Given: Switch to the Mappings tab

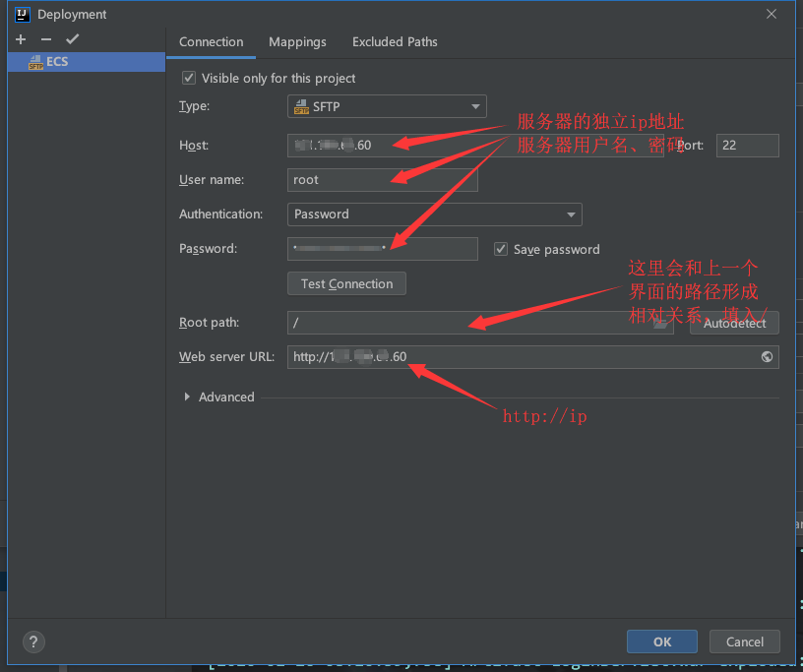Looking at the screenshot, I should pyautogui.click(x=297, y=42).
